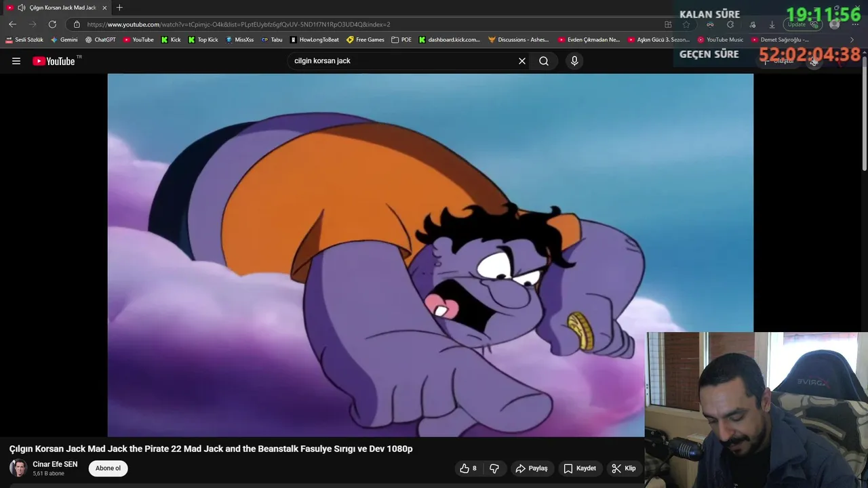Open the browser profile avatar
The image size is (868, 488).
835,24
